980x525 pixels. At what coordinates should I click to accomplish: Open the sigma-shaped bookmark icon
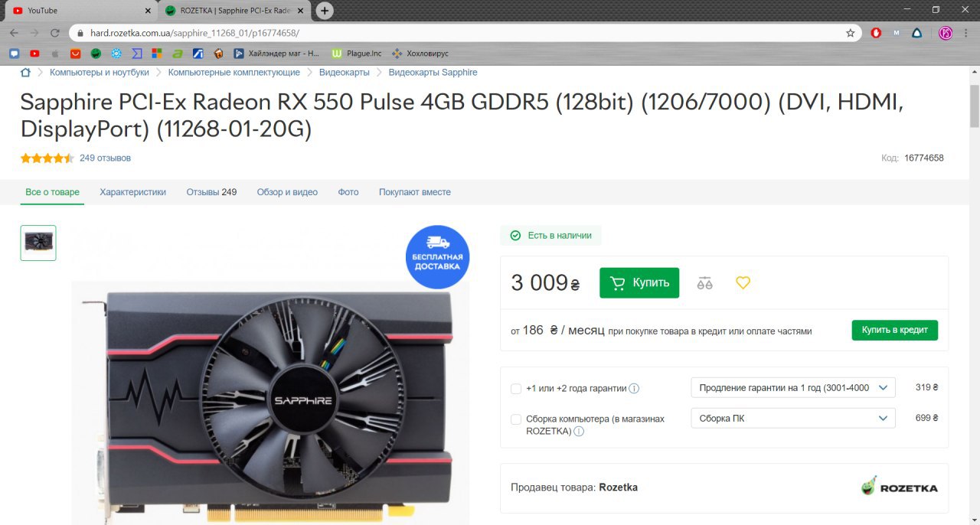136,54
